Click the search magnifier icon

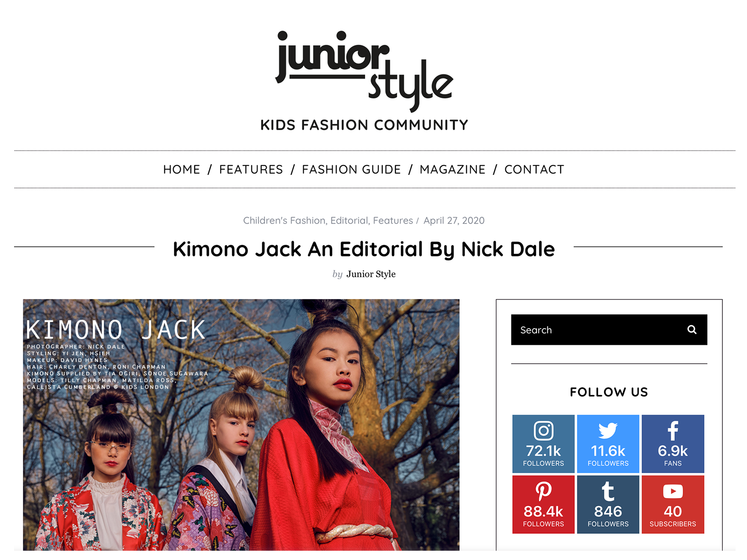[x=692, y=329]
